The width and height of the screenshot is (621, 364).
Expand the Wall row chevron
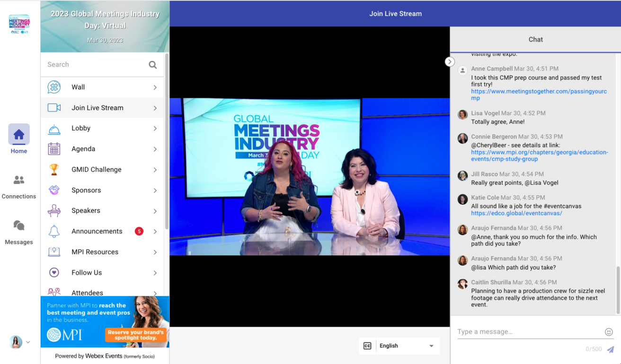(x=155, y=87)
